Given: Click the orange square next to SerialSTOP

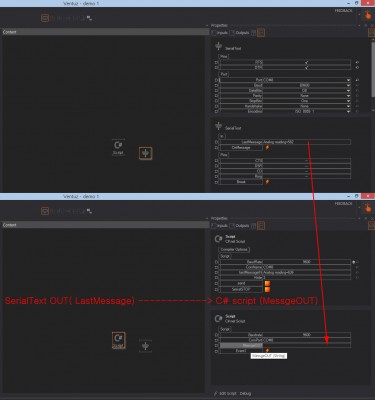Looking at the screenshot, I should [267, 289].
